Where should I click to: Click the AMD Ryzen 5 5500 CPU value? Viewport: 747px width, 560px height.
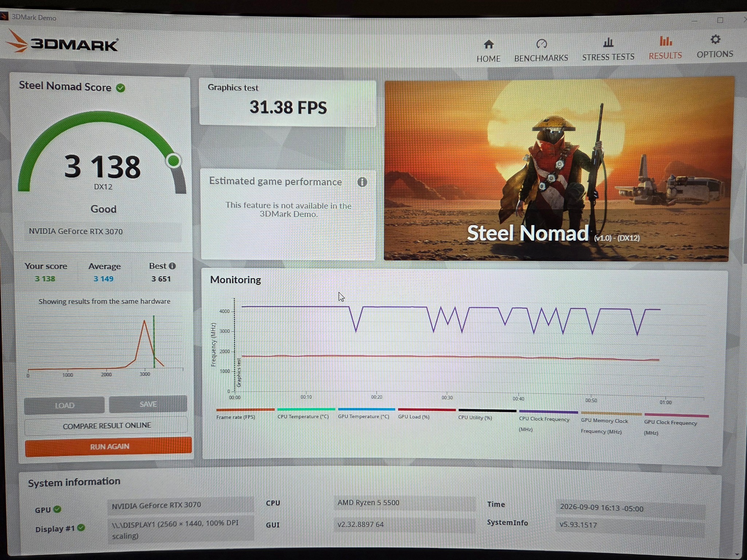click(404, 503)
